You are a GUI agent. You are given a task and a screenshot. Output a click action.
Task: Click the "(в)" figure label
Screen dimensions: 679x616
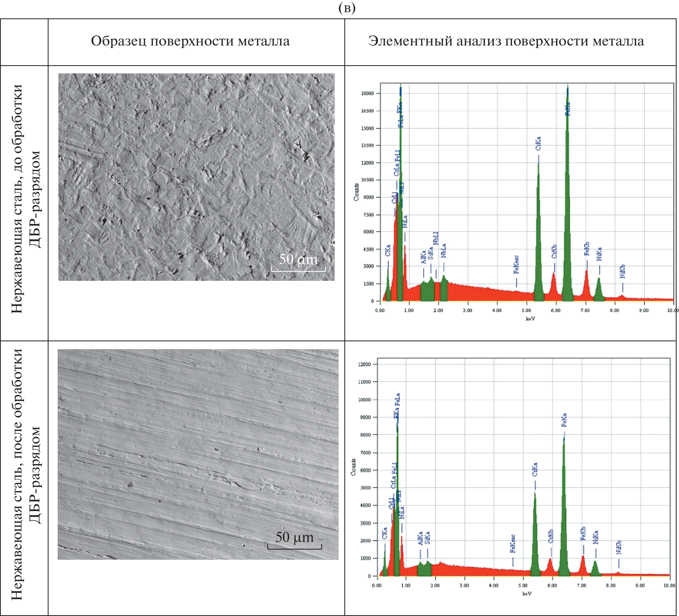[x=347, y=8]
